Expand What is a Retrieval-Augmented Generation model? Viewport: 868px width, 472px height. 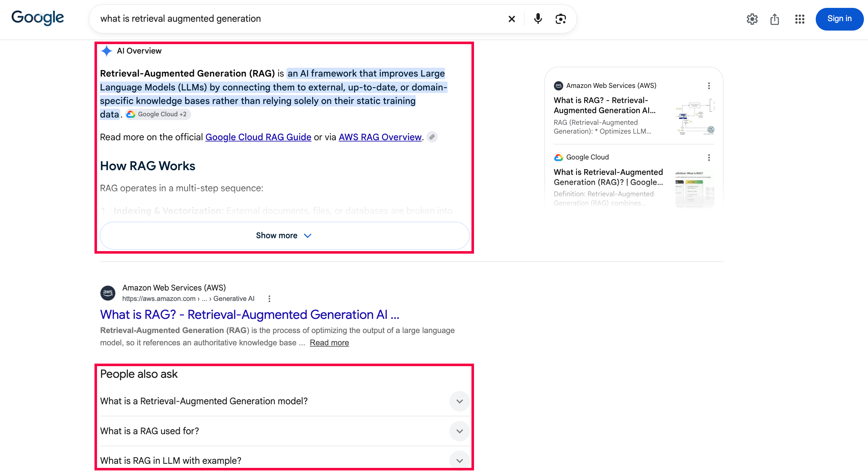point(284,401)
